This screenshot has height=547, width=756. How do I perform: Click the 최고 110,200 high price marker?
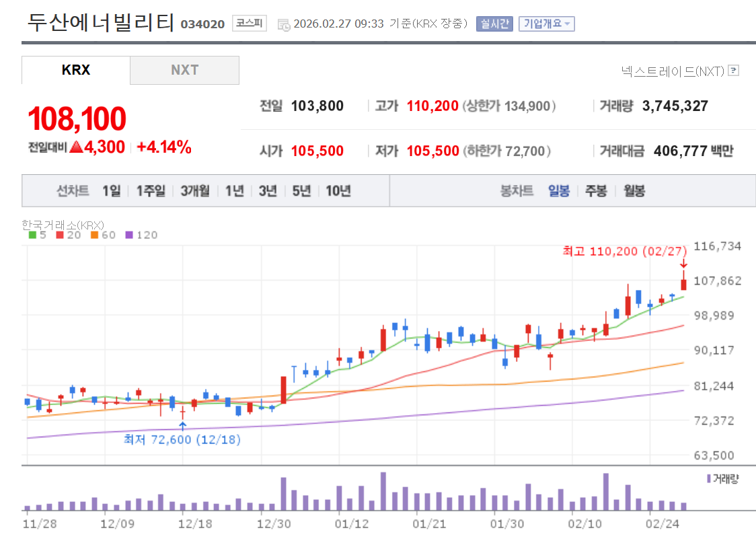[624, 251]
